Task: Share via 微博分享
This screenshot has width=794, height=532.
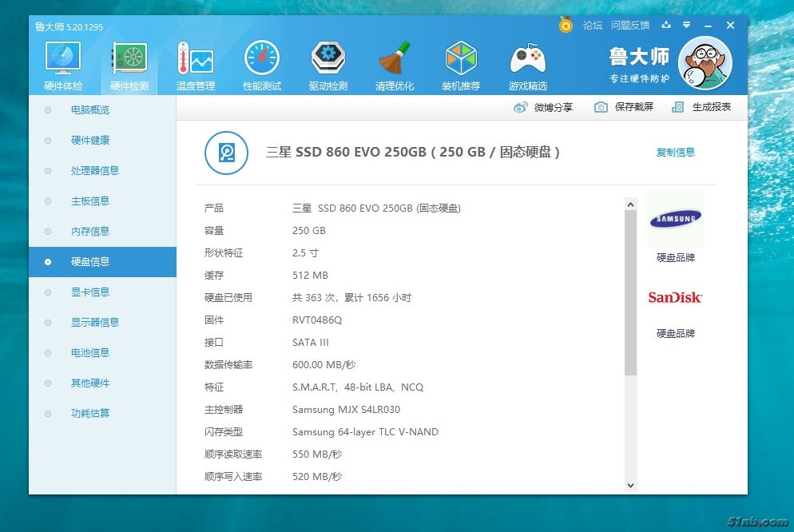Action: [x=543, y=107]
